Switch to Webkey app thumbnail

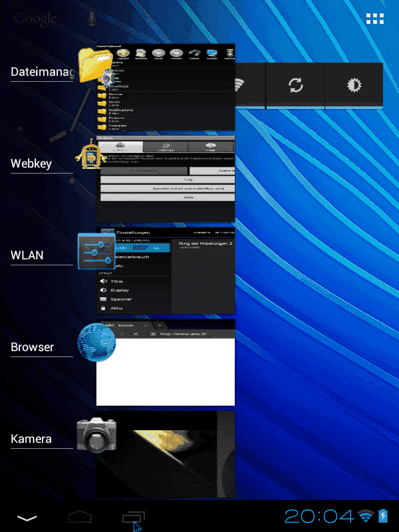point(166,179)
